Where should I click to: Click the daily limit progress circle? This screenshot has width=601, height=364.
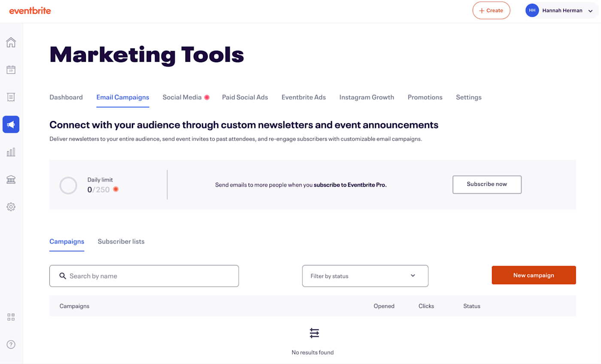click(x=68, y=185)
